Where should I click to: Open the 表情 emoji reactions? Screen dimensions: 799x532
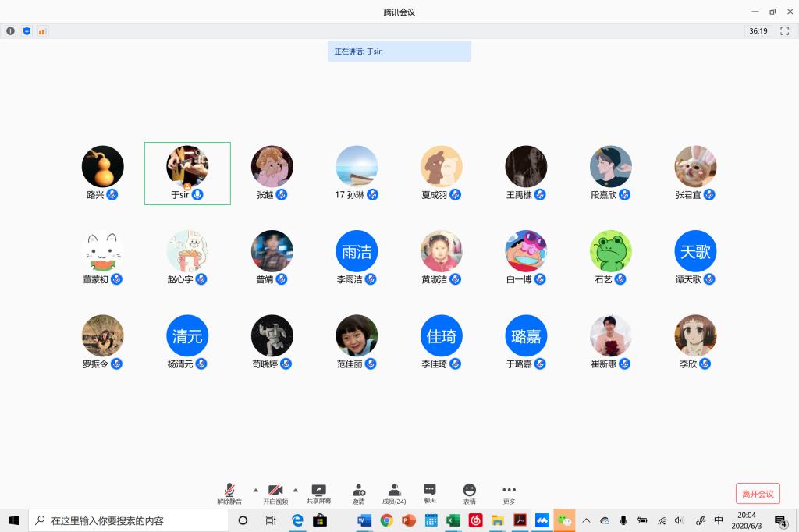[469, 493]
